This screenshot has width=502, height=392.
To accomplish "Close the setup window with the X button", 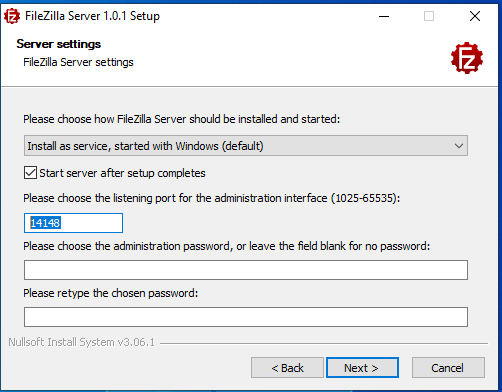I will (x=475, y=16).
